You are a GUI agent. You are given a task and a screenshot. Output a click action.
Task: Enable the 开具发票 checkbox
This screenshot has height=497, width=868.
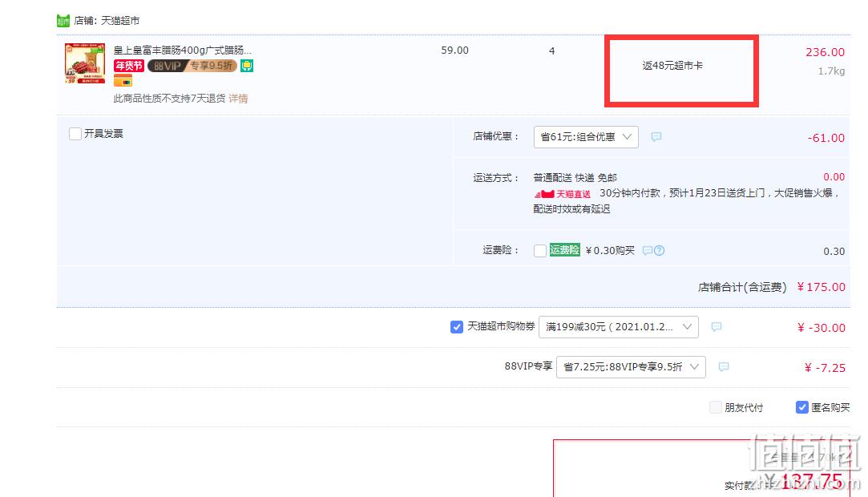point(75,133)
